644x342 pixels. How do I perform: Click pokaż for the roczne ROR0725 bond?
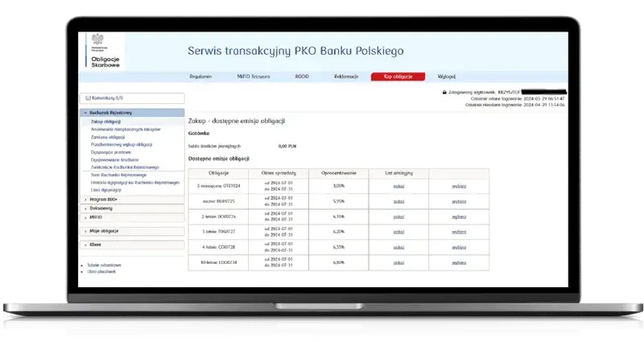click(x=398, y=202)
